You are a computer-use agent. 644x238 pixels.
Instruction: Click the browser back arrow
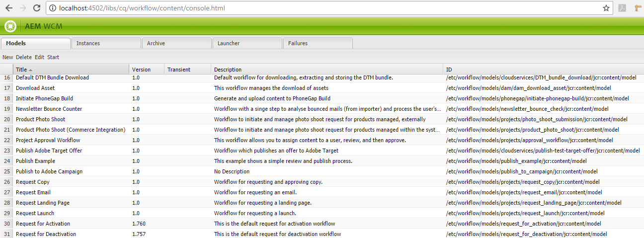[x=8, y=8]
